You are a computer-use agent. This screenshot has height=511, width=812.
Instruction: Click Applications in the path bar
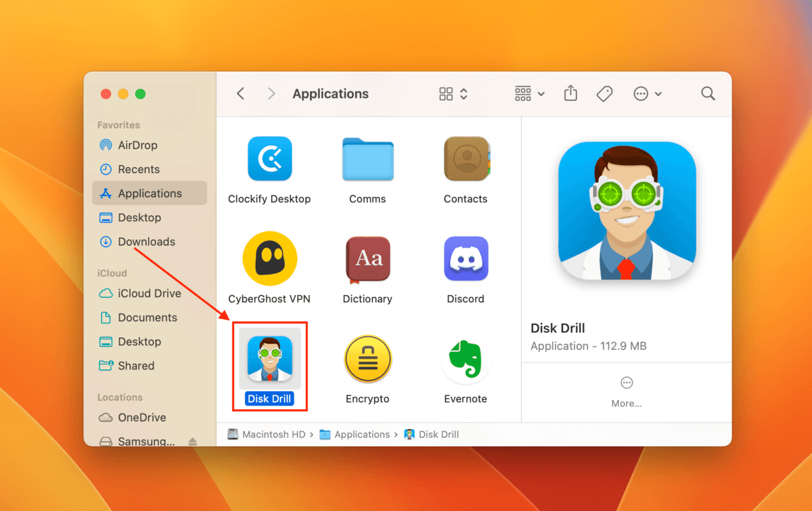pyautogui.click(x=355, y=435)
